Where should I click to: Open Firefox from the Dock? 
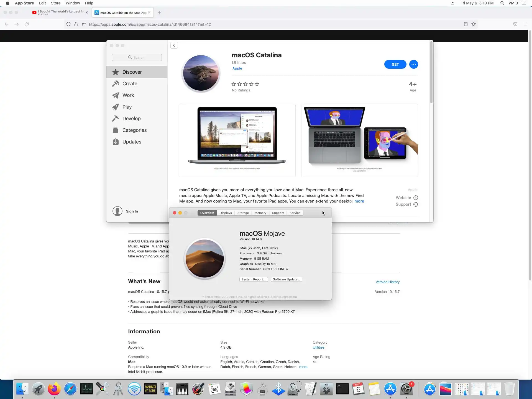[54, 389]
